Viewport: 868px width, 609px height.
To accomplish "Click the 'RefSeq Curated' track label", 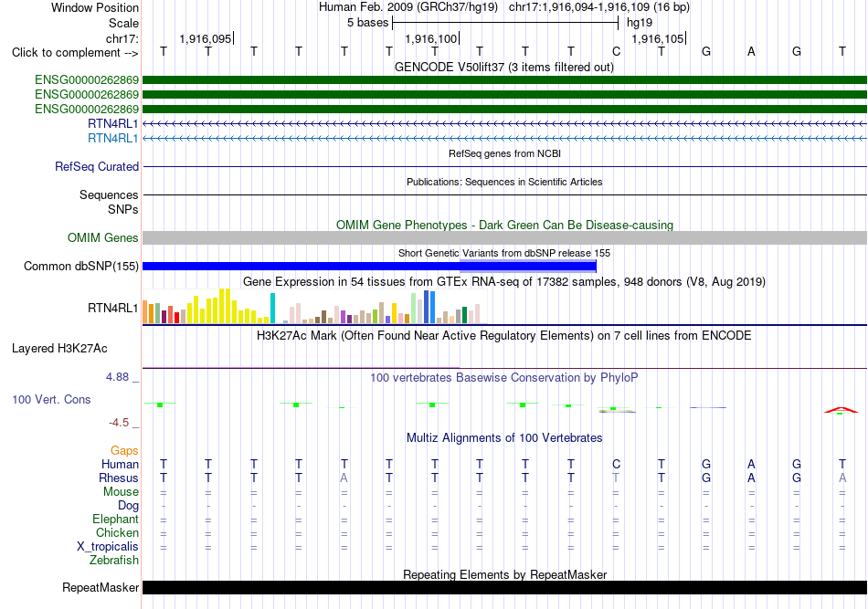I will [x=97, y=166].
